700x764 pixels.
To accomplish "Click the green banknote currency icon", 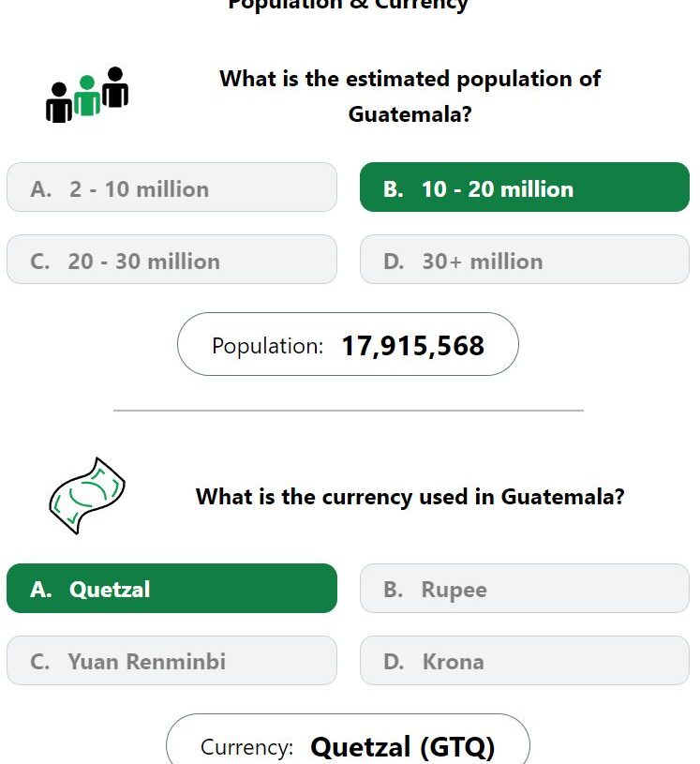I will (x=87, y=496).
